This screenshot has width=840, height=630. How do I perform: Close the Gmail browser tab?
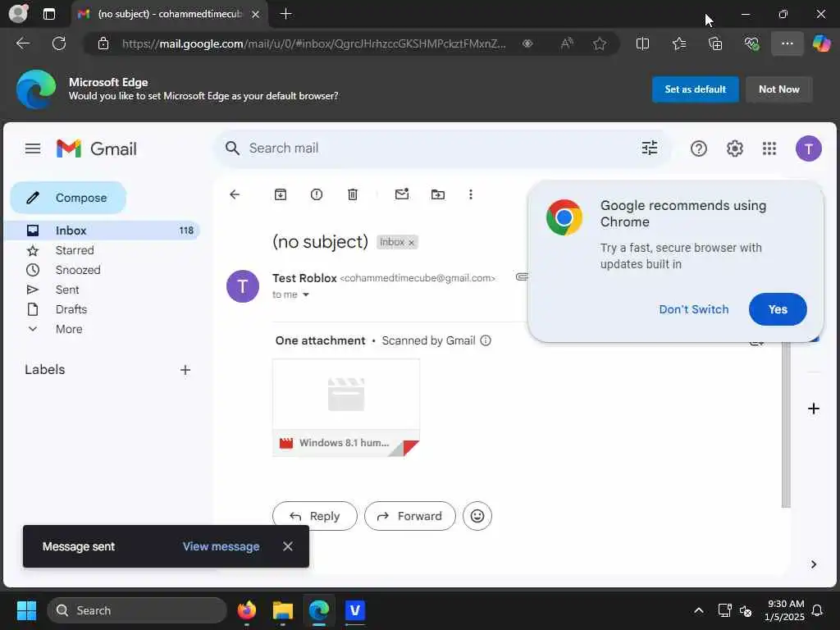[x=256, y=14]
